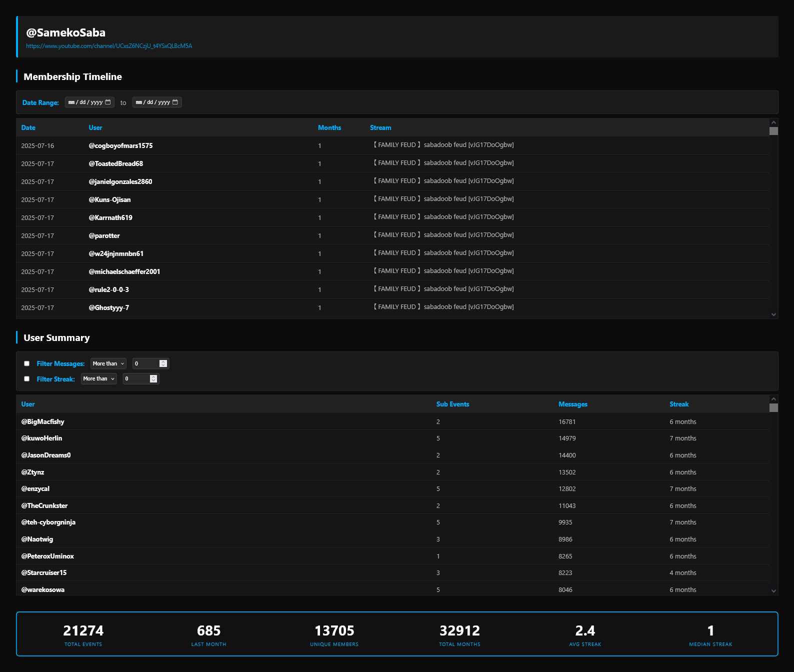This screenshot has height=672, width=794.
Task: Click the 685 Last Month stat
Action: 209,634
